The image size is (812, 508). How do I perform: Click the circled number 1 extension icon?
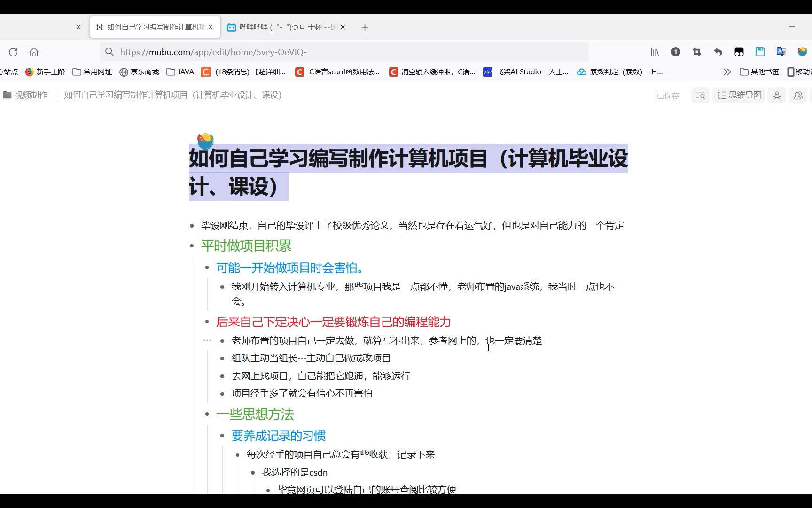pos(676,52)
